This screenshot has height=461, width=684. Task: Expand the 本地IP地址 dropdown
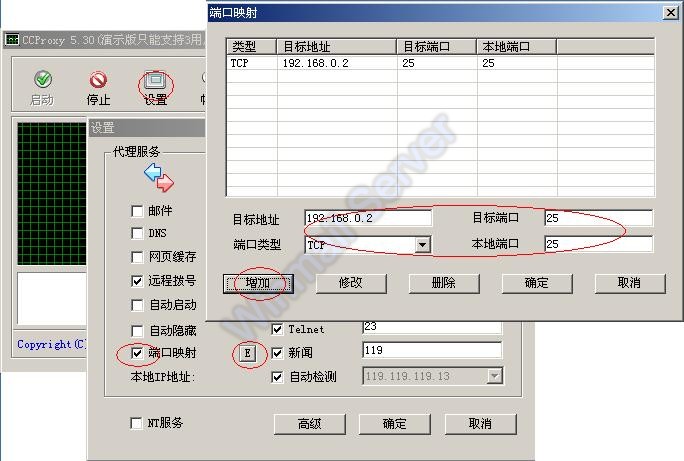(x=494, y=376)
